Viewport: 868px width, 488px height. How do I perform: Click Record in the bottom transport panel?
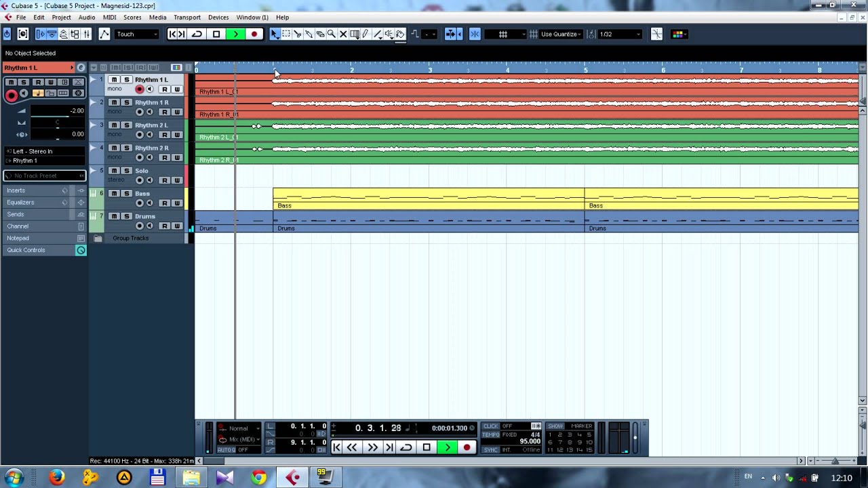467,447
